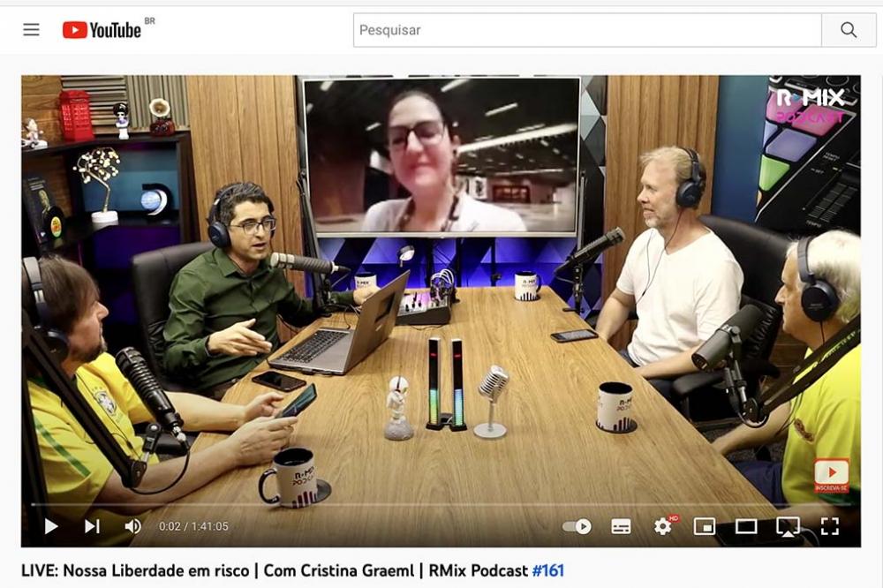Open the #161 hashtag link
Image resolution: width=883 pixels, height=588 pixels.
click(x=548, y=570)
